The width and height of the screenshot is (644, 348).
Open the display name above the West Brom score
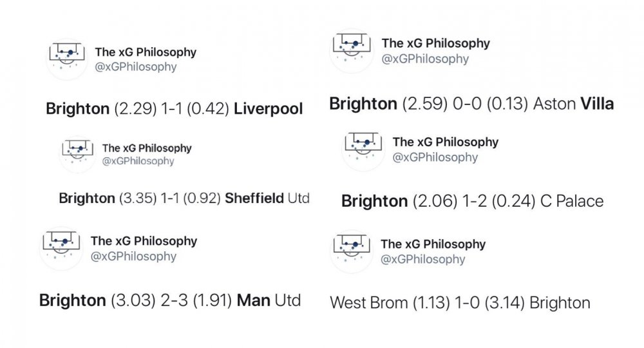tap(433, 244)
